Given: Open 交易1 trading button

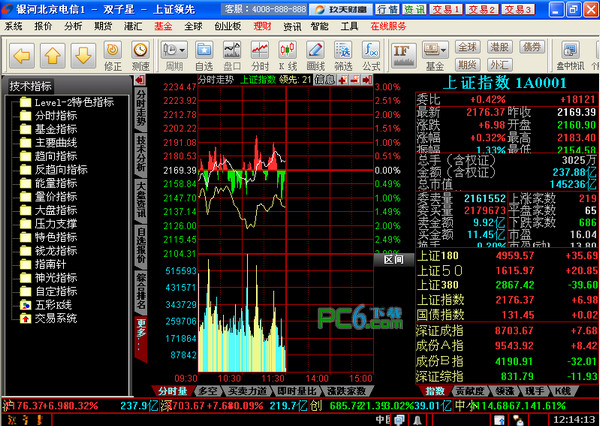Looking at the screenshot, I should click(x=446, y=9).
